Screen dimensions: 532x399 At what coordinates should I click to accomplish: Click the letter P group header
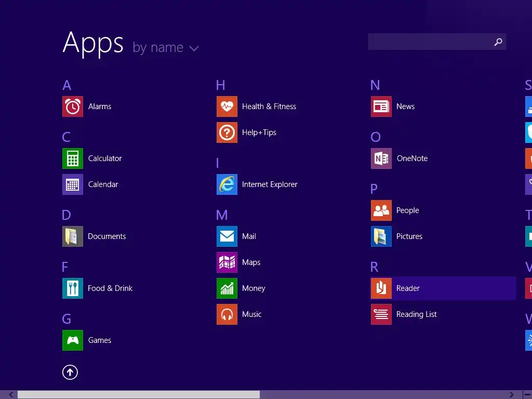(374, 189)
